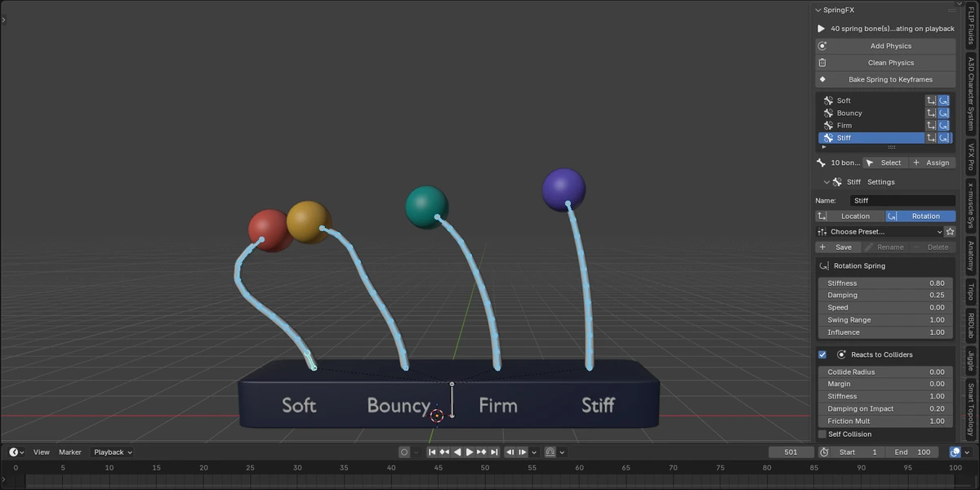The height and width of the screenshot is (490, 980).
Task: Click the play arrow beside '40 spring bone(s)'
Action: pyautogui.click(x=822, y=29)
